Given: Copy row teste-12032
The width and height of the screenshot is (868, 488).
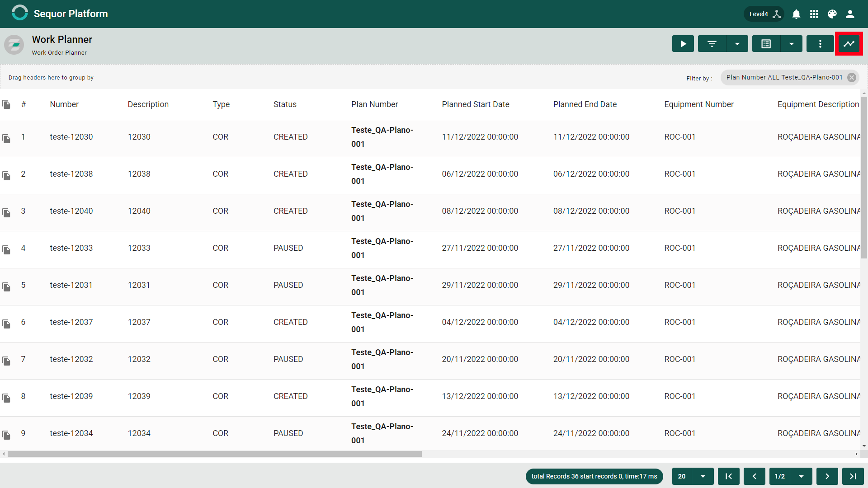Looking at the screenshot, I should [6, 361].
